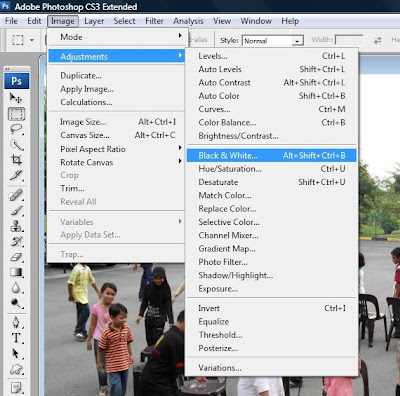This screenshot has width=400, height=396.
Task: Select the History Brush tool
Action: [x=16, y=241]
